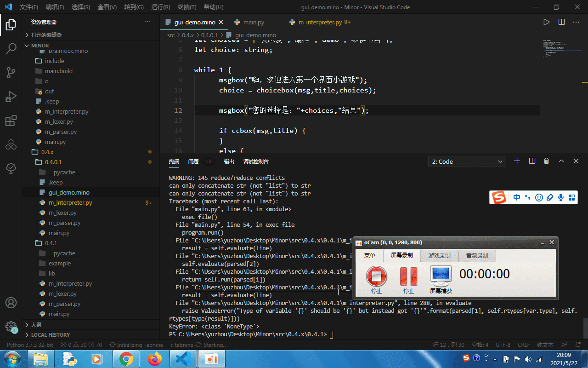This screenshot has width=588, height=368.
Task: Open the 终端(T) menu
Action: pyautogui.click(x=187, y=7)
